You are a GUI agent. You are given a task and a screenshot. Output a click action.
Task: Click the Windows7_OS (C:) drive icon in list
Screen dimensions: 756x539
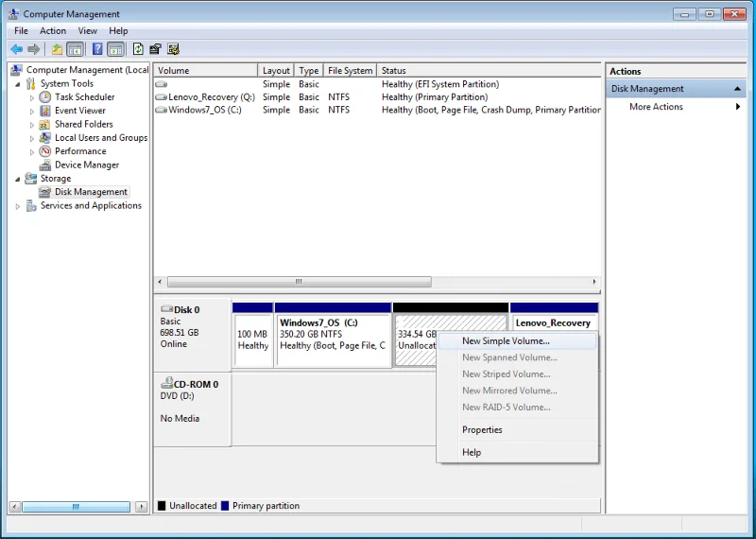coord(161,110)
